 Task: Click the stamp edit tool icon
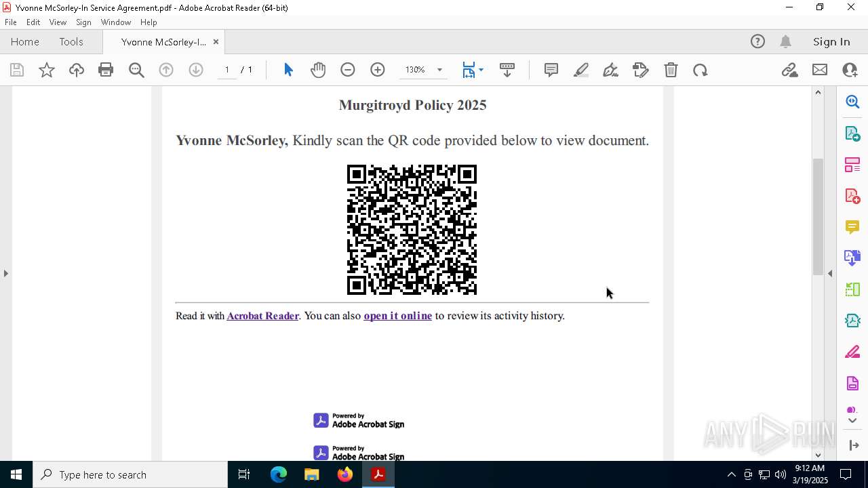click(x=640, y=70)
